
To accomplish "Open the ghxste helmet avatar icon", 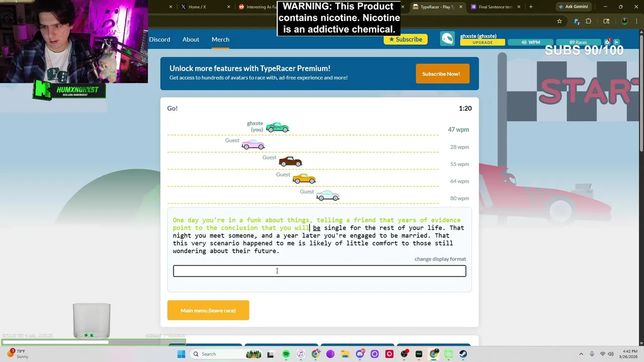I will (x=447, y=39).
